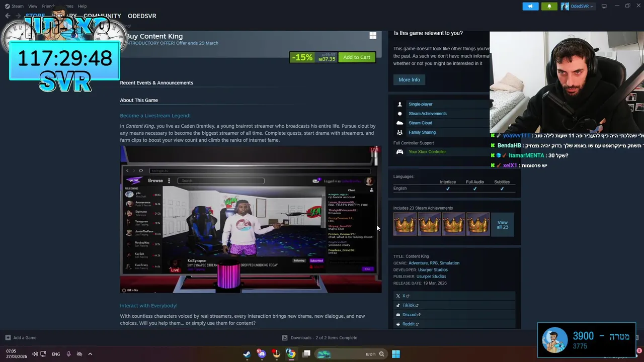Click the ENG language indicator

[56, 354]
